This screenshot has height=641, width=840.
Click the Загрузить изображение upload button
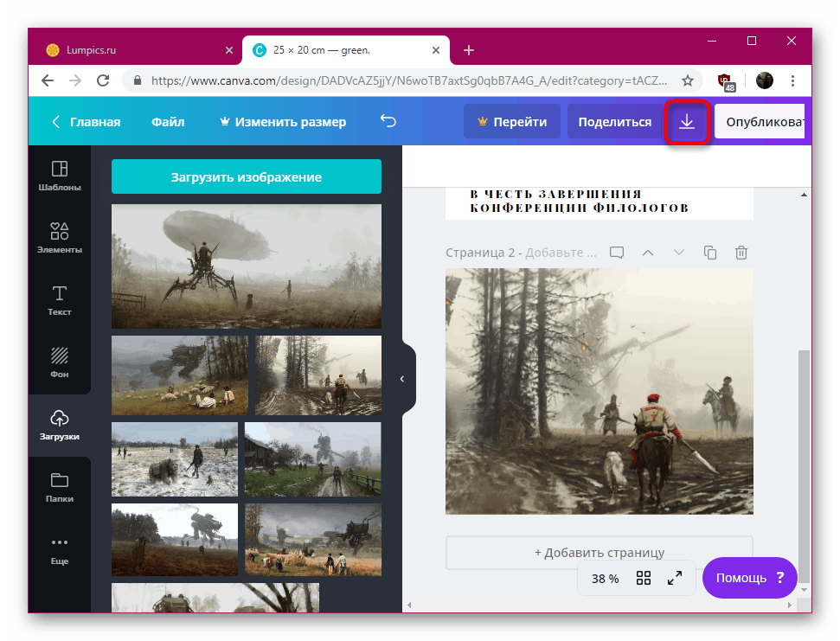tap(247, 176)
